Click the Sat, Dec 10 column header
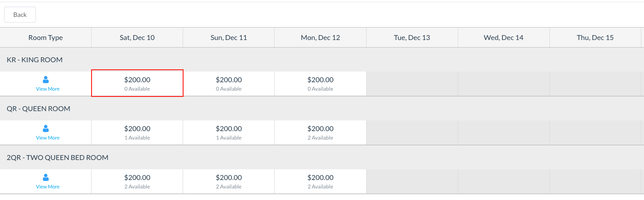The width and height of the screenshot is (644, 200). coord(137,37)
